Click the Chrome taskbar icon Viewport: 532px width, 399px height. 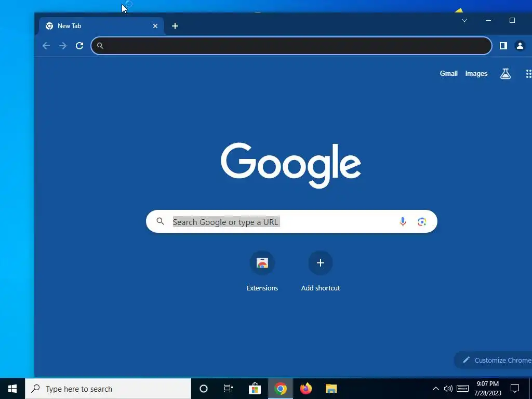tap(280, 389)
